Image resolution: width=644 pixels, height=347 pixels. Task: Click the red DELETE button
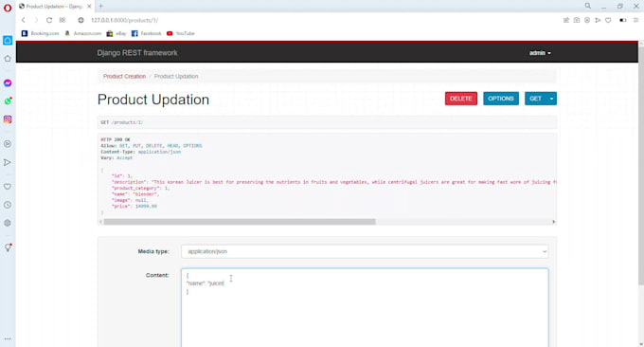tap(461, 99)
